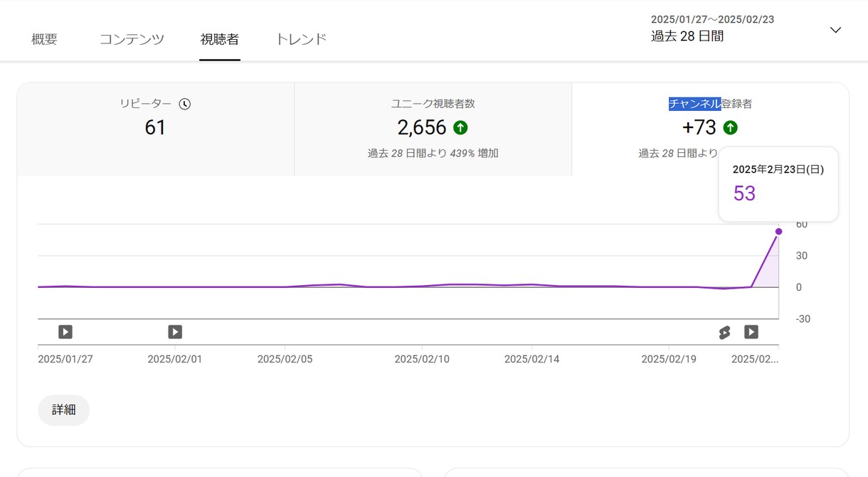Select the リピーター metric card

[x=156, y=129]
